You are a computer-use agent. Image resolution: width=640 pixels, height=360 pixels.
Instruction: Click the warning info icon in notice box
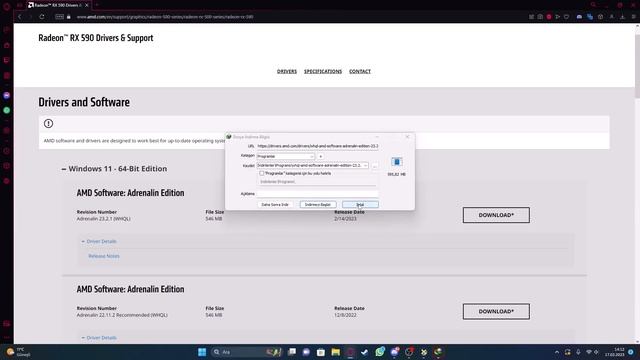tap(48, 123)
